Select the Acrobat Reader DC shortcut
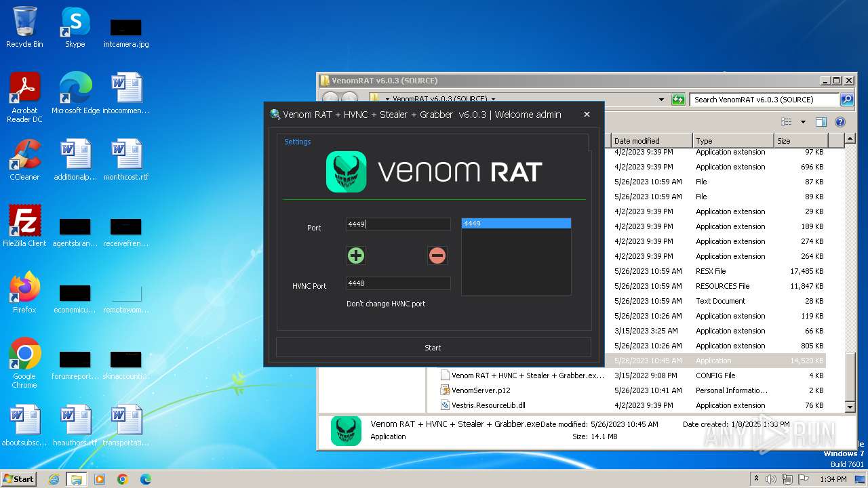This screenshot has height=488, width=868. tap(24, 98)
